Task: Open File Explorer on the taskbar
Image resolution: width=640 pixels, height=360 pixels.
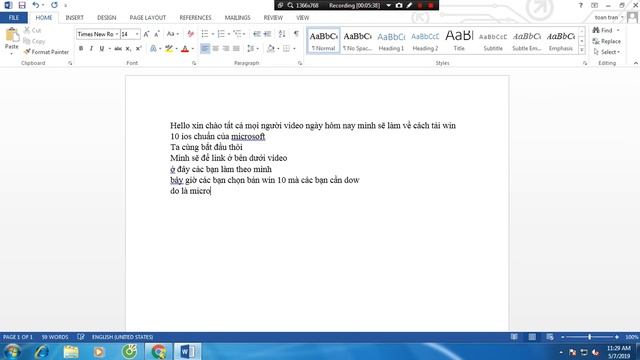Action: tap(71, 351)
